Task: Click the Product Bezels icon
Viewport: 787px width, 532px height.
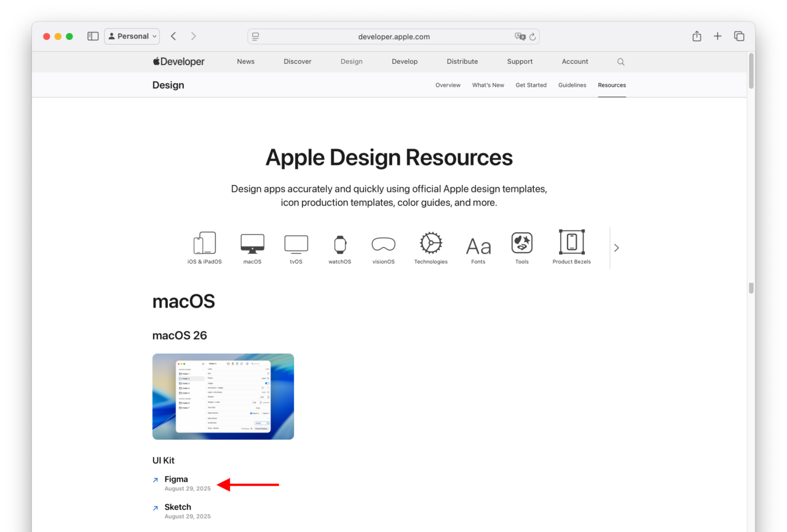Action: (x=571, y=243)
